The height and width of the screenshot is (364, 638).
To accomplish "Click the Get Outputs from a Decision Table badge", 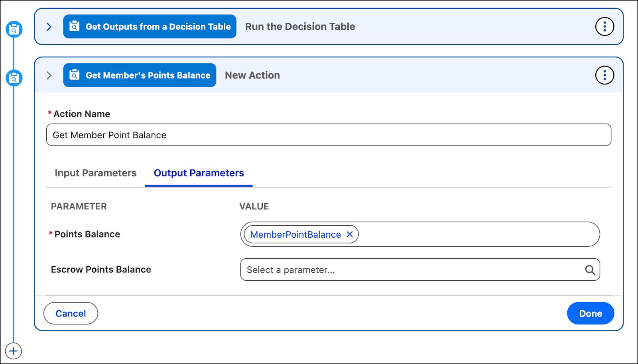I will pos(158,27).
